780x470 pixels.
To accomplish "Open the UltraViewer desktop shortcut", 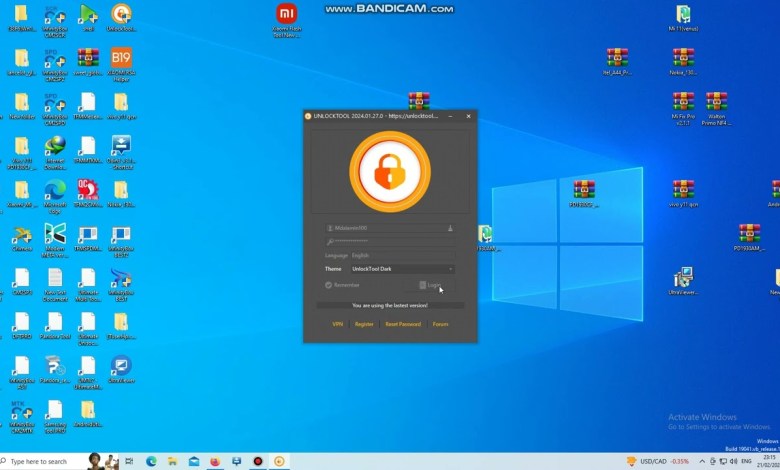I will tap(683, 277).
